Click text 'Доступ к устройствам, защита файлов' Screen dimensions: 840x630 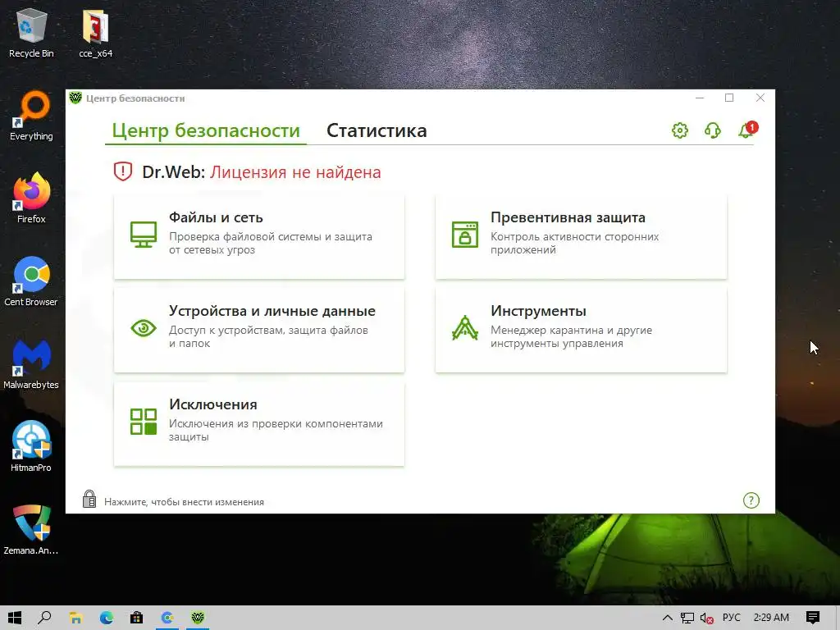(268, 330)
